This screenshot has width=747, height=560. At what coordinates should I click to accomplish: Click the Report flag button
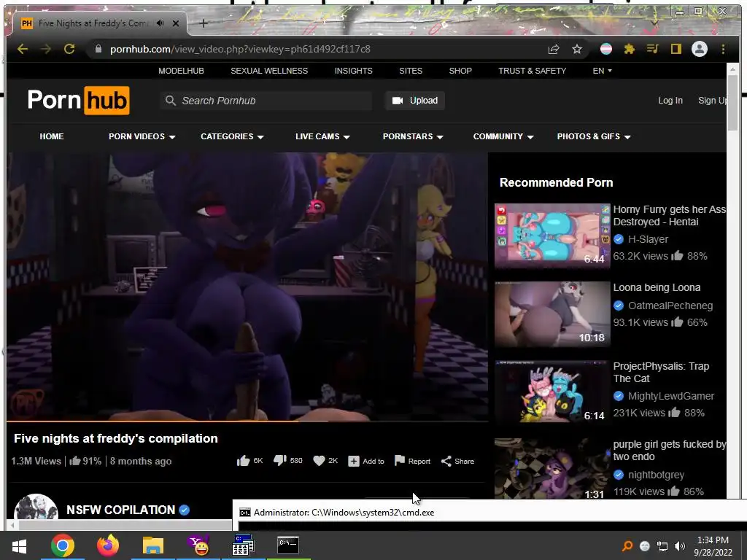tap(412, 461)
